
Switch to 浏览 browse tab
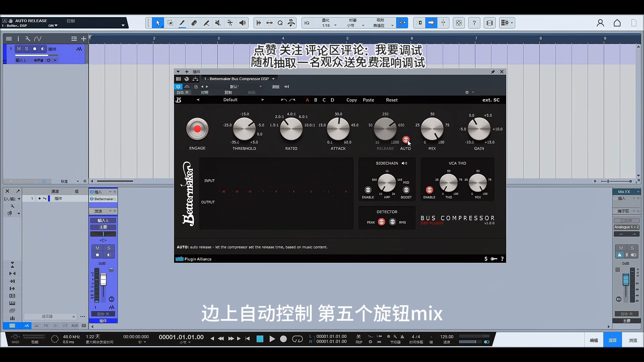[633, 340]
